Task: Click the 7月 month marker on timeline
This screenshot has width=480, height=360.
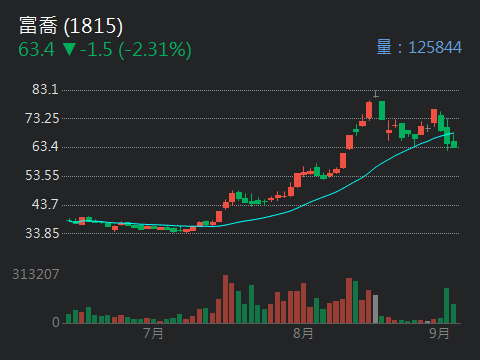Action: (153, 333)
